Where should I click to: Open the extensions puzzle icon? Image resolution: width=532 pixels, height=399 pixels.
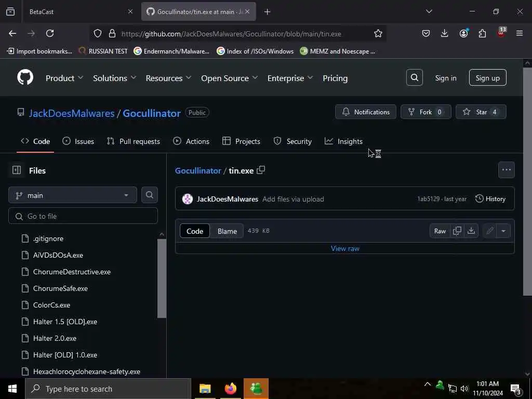(482, 33)
